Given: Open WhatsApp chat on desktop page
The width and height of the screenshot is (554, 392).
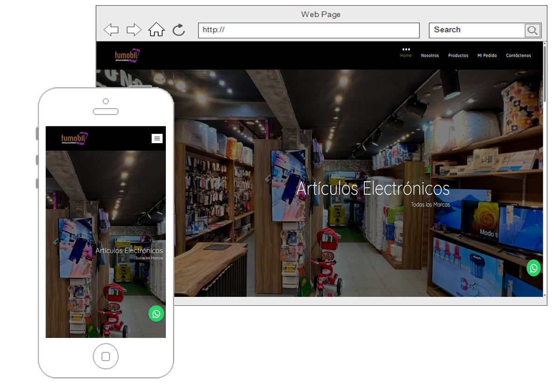Looking at the screenshot, I should click(x=533, y=268).
